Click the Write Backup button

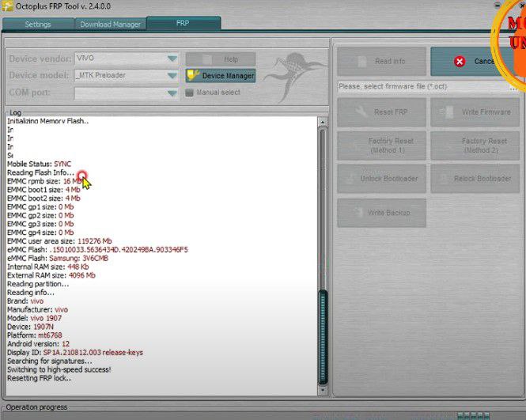point(381,213)
